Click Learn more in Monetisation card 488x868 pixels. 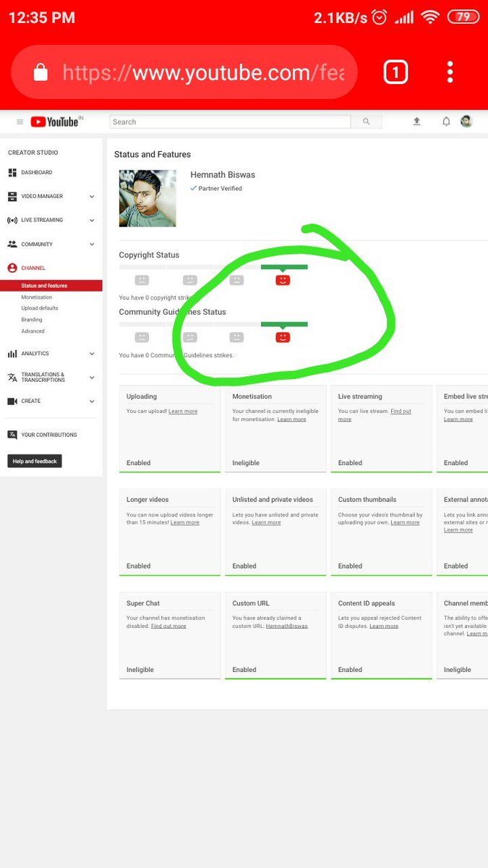pyautogui.click(x=291, y=420)
